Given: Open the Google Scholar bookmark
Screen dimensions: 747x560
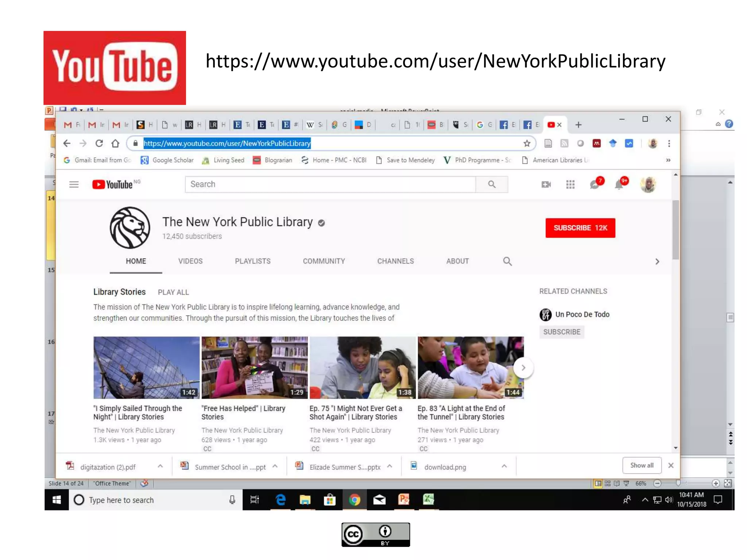Looking at the screenshot, I should (x=167, y=160).
